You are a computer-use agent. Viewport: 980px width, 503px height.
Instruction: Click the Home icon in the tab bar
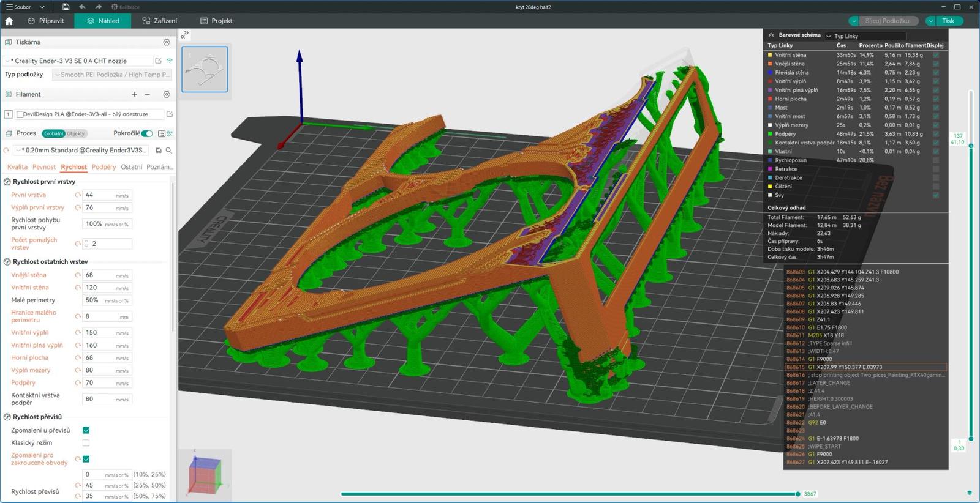pyautogui.click(x=9, y=21)
